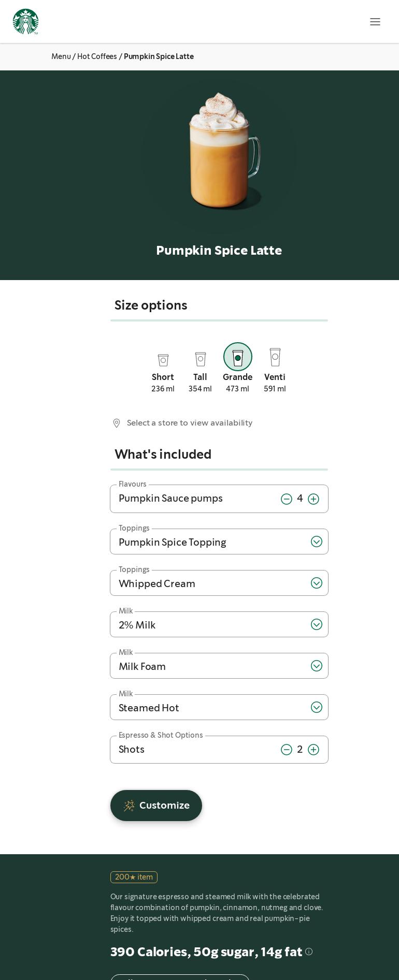Increase Pumpkin Sauce pumps count
The width and height of the screenshot is (399, 980).
pyautogui.click(x=313, y=499)
